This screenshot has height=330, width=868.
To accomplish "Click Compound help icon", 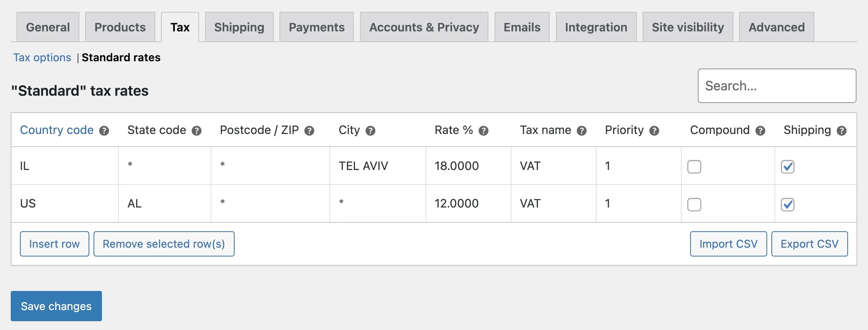I will (760, 131).
